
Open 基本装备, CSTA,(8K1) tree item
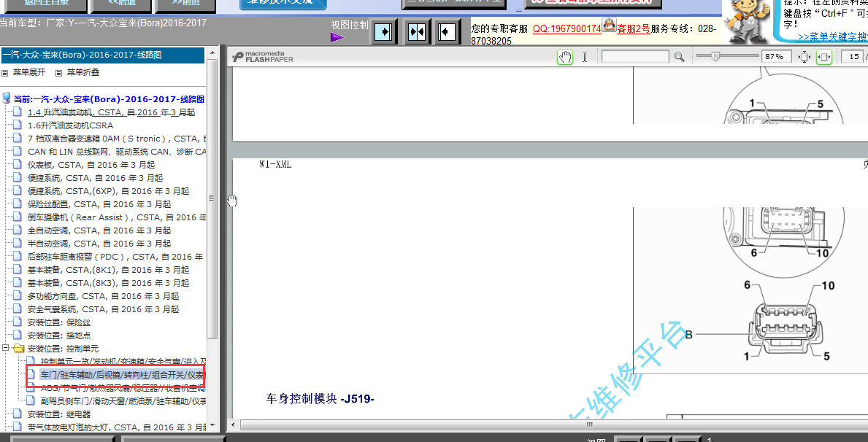click(x=109, y=270)
